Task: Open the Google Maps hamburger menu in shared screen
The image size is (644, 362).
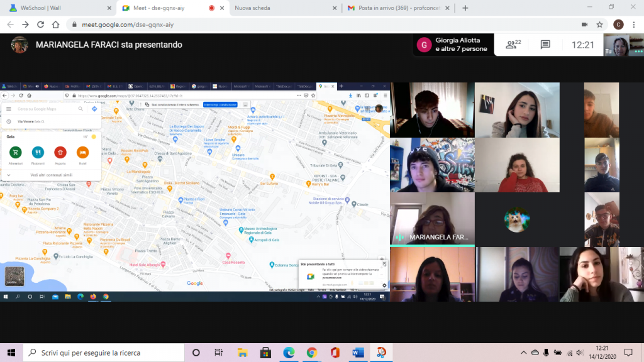Action: (x=9, y=109)
